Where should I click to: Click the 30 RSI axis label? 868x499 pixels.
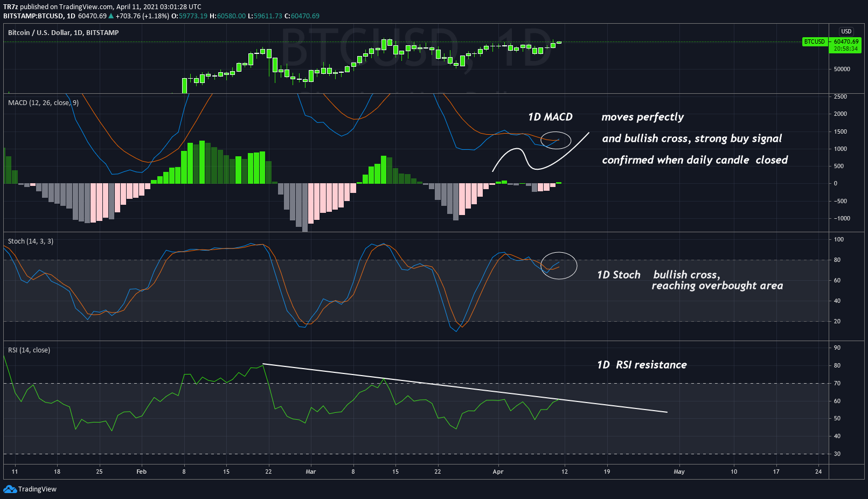(837, 454)
